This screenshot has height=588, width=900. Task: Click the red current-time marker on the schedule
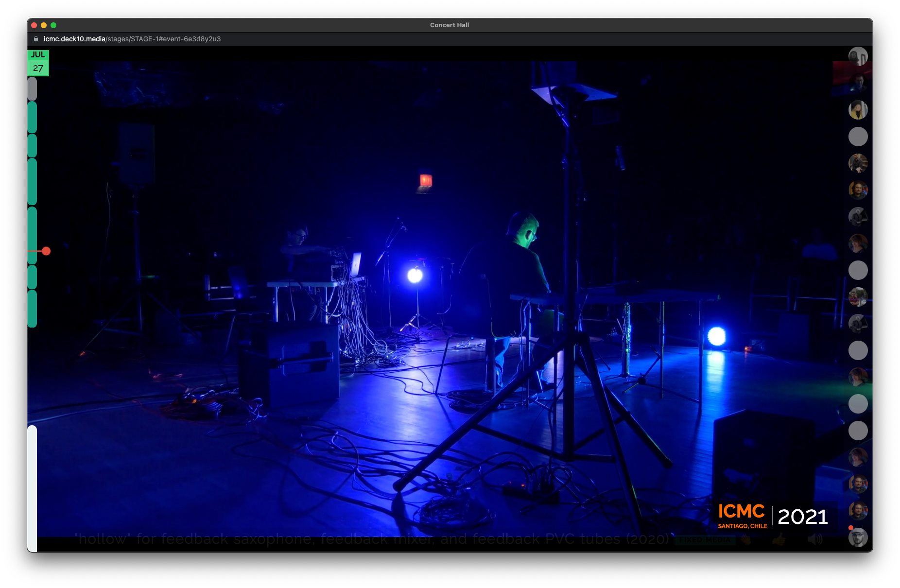[46, 251]
